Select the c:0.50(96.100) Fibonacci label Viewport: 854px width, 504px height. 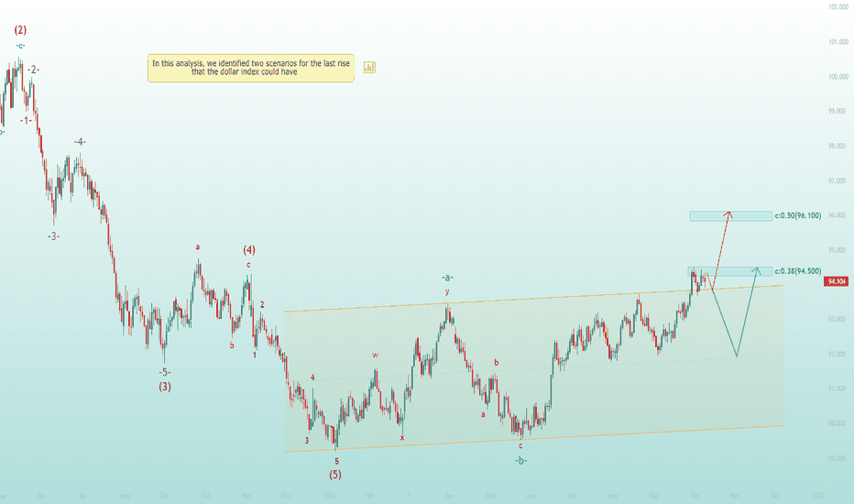pyautogui.click(x=798, y=215)
